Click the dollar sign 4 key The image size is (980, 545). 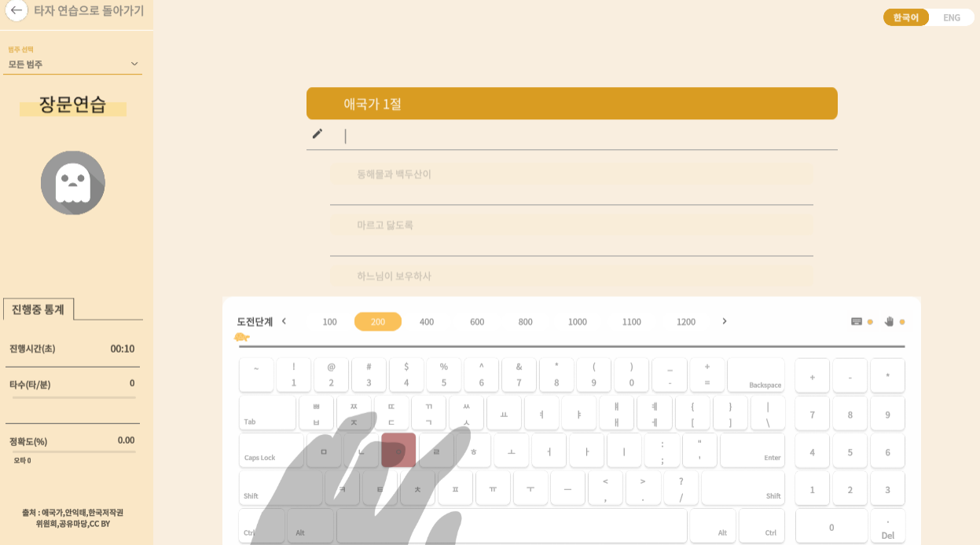(x=406, y=375)
